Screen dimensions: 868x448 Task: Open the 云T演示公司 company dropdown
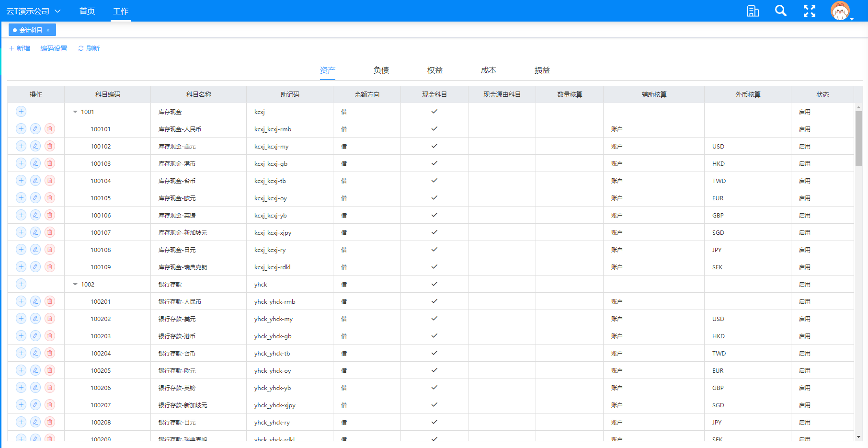click(x=34, y=11)
